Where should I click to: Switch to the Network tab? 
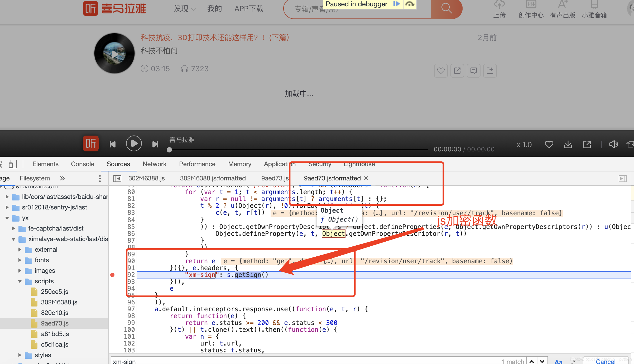[x=154, y=164]
